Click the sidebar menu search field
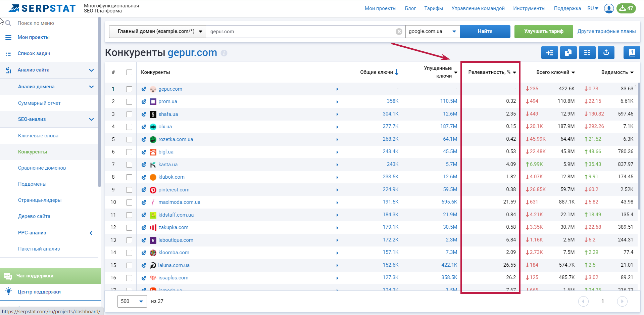Image resolution: width=644 pixels, height=315 pixels. pos(50,23)
